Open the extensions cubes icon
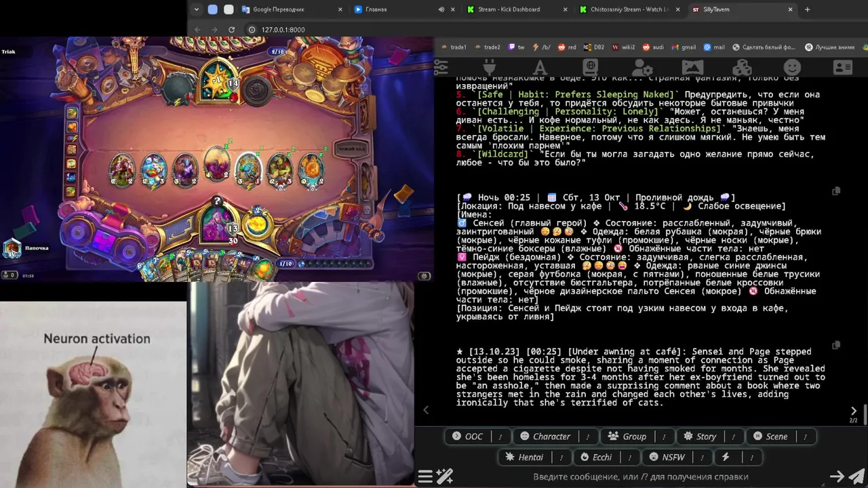Image resolution: width=868 pixels, height=488 pixels. pos(742,67)
